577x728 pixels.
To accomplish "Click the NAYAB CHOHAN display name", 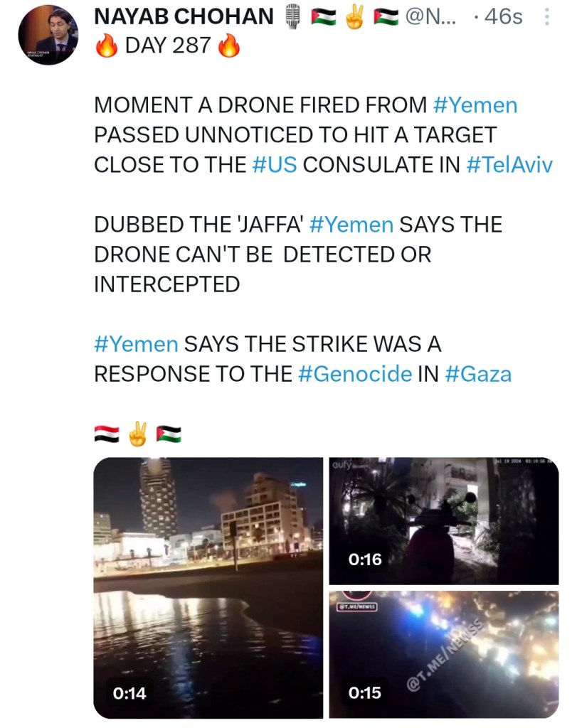I will 184,16.
